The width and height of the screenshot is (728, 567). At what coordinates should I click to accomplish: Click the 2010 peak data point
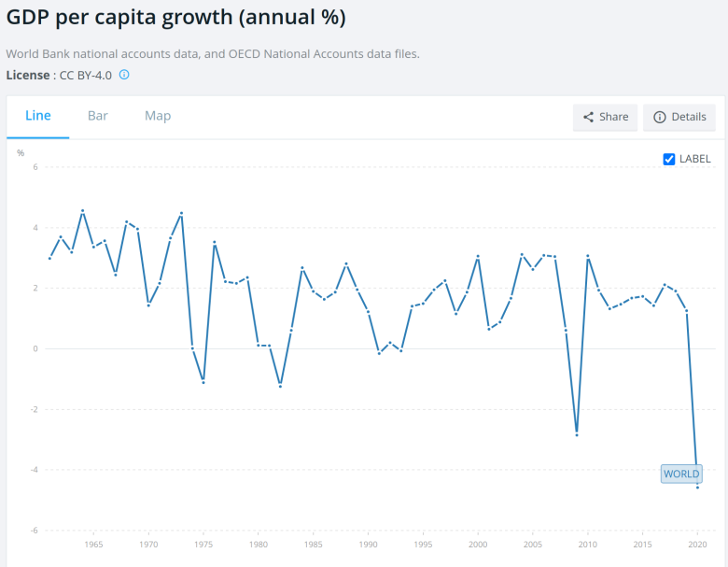(588, 256)
